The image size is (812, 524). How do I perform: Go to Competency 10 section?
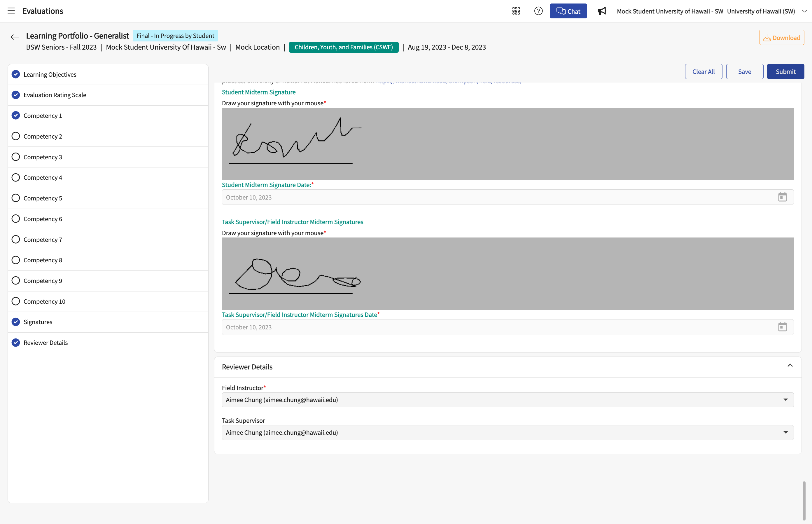(x=108, y=301)
